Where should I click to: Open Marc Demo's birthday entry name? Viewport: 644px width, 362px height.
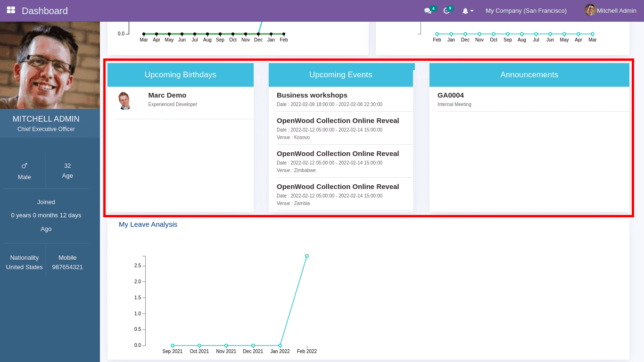[x=167, y=95]
